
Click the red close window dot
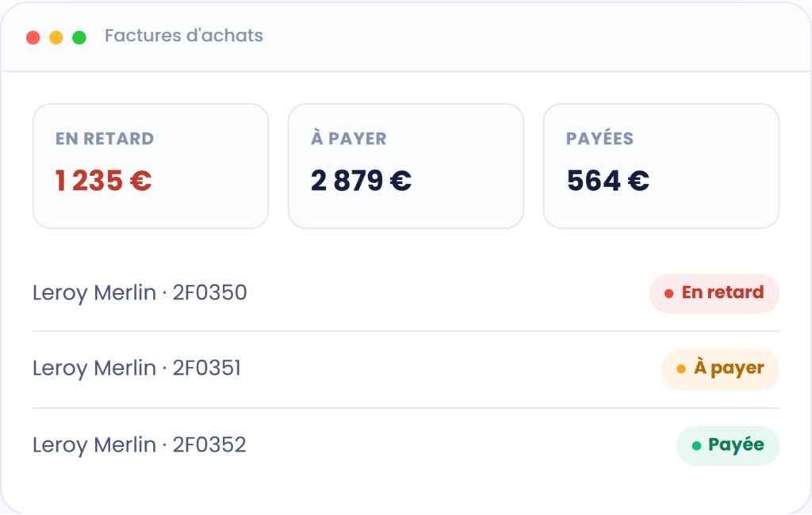click(33, 38)
